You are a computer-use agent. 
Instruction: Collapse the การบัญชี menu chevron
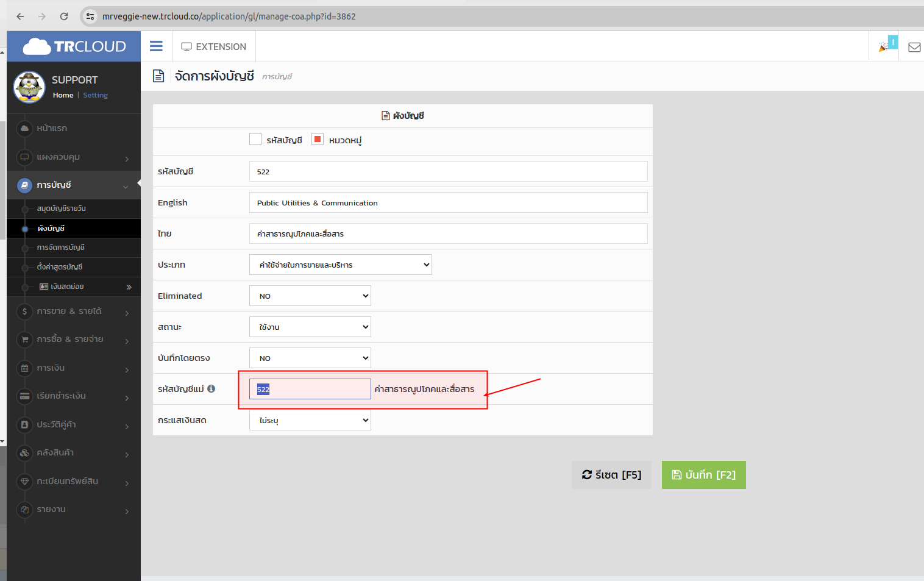pos(126,187)
